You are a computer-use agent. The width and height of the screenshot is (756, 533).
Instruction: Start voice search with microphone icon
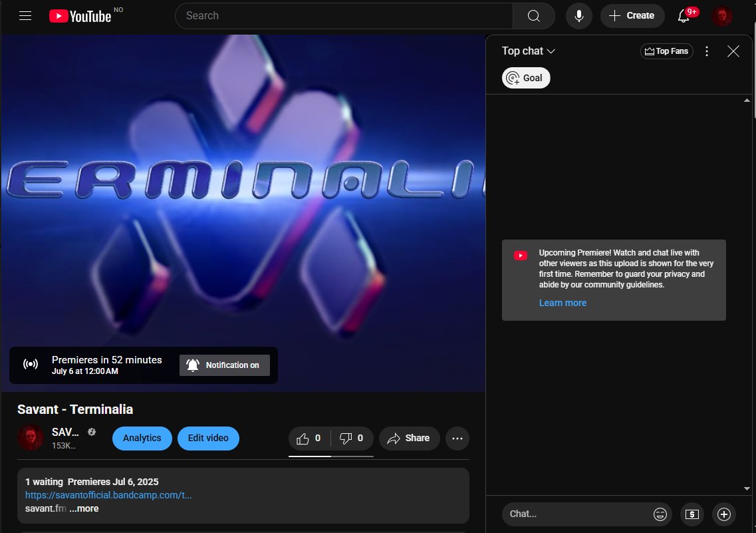pyautogui.click(x=578, y=16)
